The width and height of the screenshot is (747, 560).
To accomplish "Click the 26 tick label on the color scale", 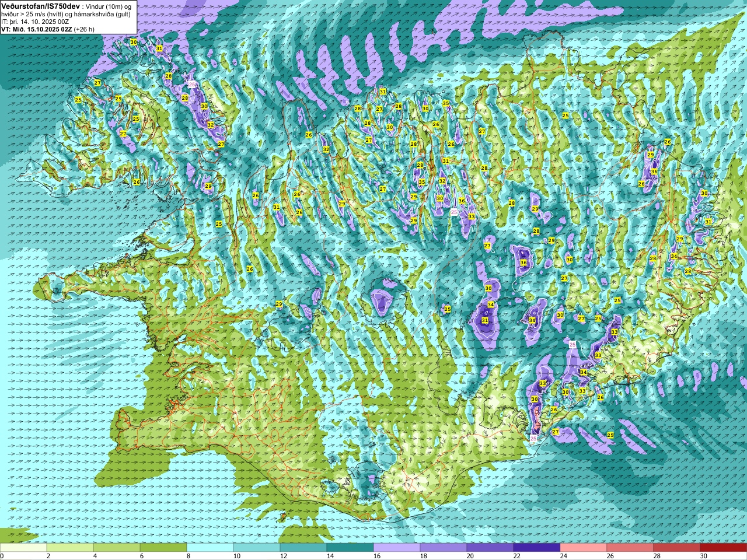I will pyautogui.click(x=610, y=556).
